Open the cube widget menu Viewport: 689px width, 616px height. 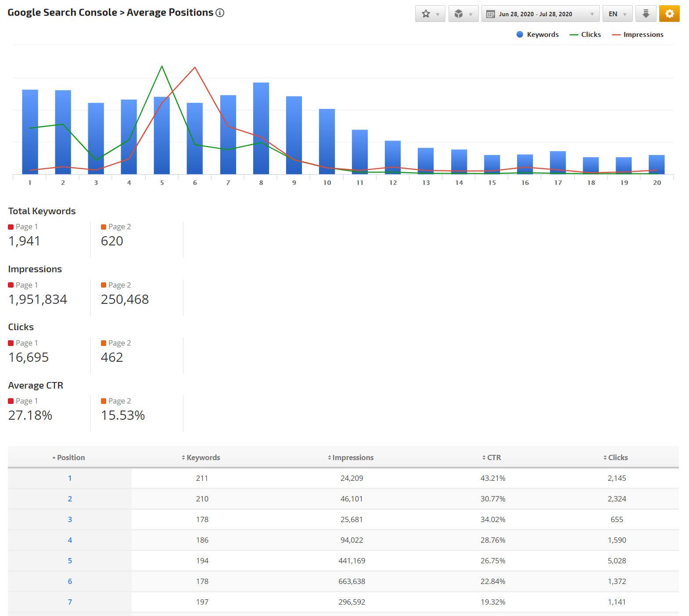pyautogui.click(x=463, y=14)
